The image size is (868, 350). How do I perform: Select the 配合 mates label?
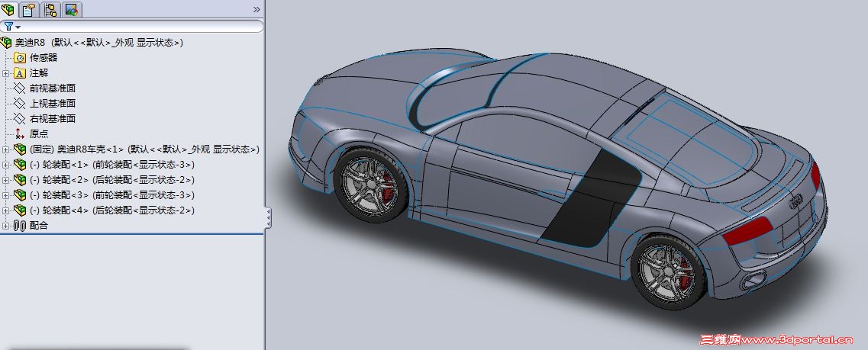pos(39,226)
